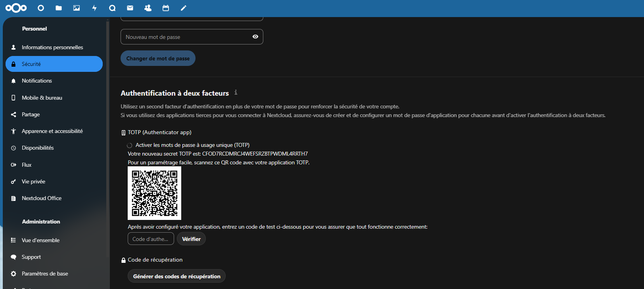Select the Sécurité settings section
644x289 pixels.
pyautogui.click(x=54, y=64)
